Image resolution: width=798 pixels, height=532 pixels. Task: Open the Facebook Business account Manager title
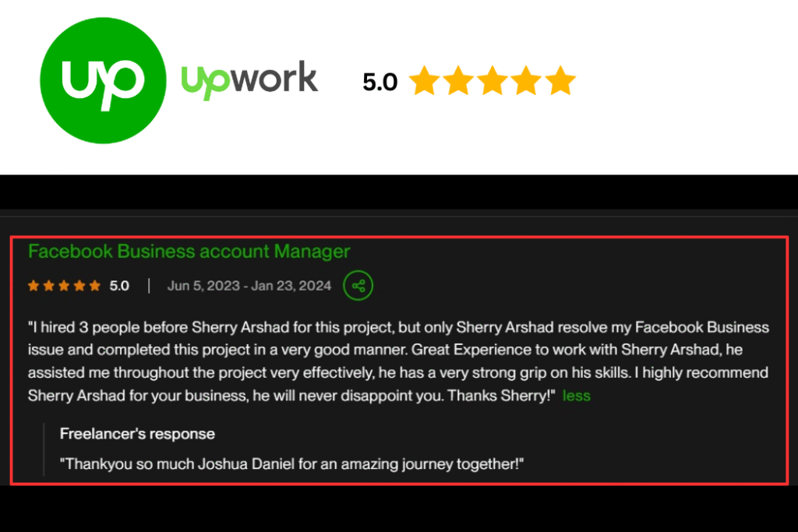tap(189, 252)
